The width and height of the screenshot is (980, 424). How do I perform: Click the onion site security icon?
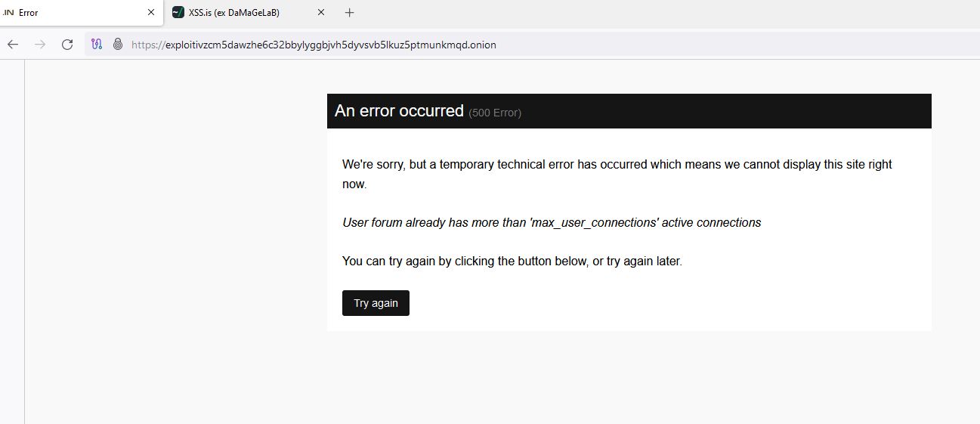pyautogui.click(x=118, y=45)
